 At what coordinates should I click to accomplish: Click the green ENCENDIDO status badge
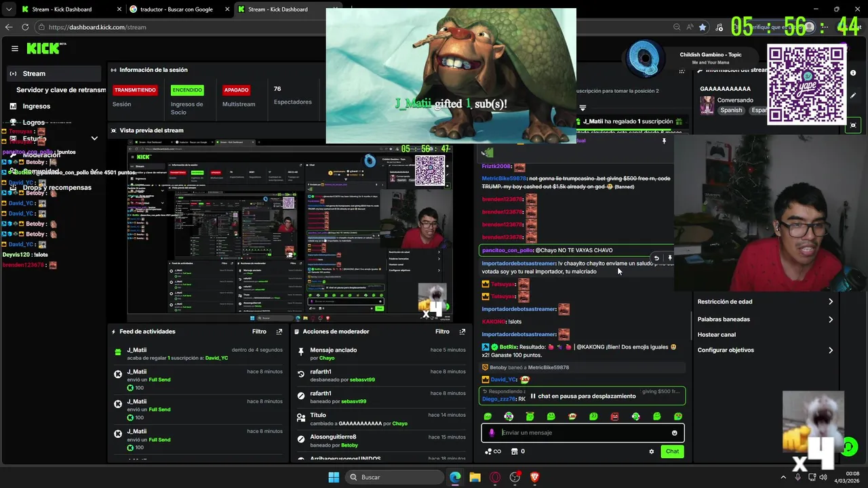point(187,90)
